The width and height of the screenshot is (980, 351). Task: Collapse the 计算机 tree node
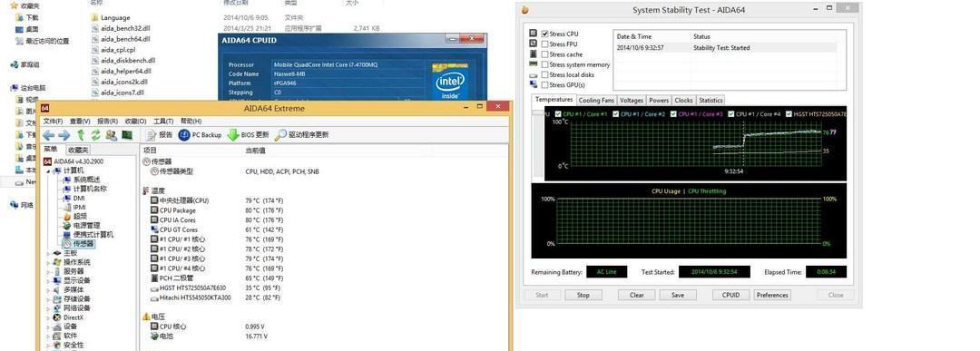[49, 171]
